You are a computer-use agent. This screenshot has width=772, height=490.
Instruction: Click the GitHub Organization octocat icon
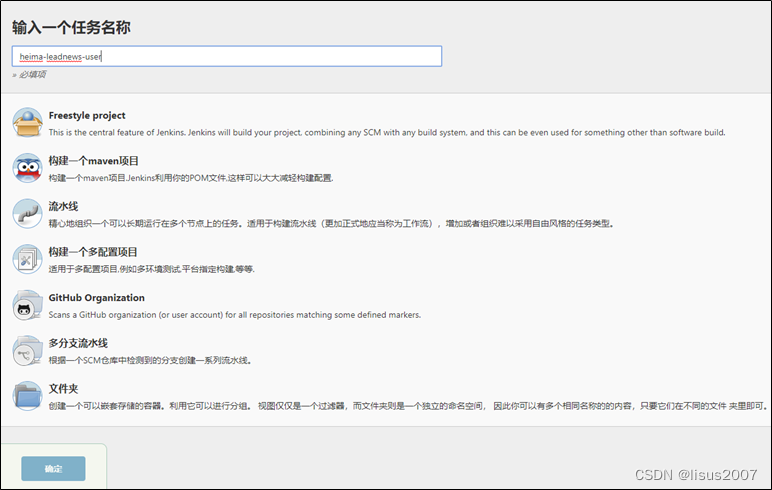pos(28,305)
